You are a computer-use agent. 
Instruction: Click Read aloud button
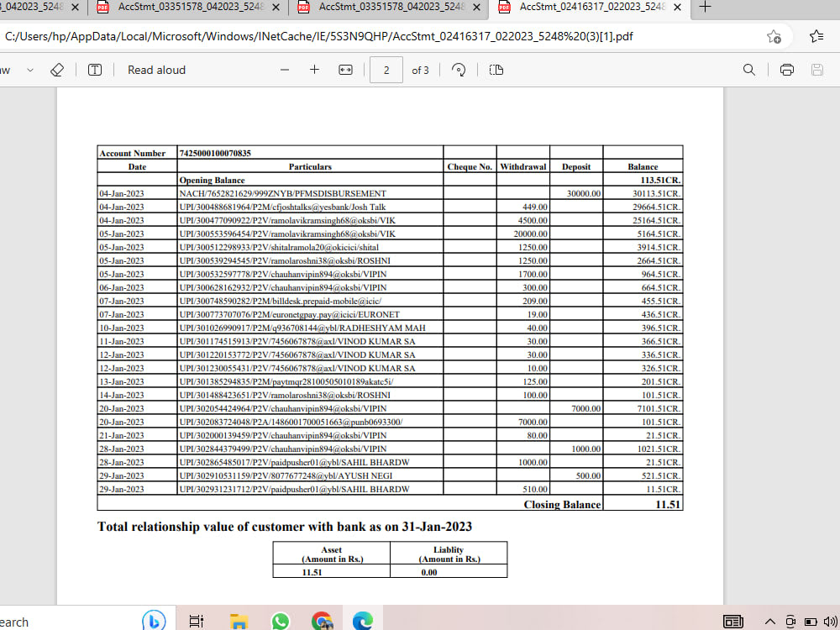(156, 70)
